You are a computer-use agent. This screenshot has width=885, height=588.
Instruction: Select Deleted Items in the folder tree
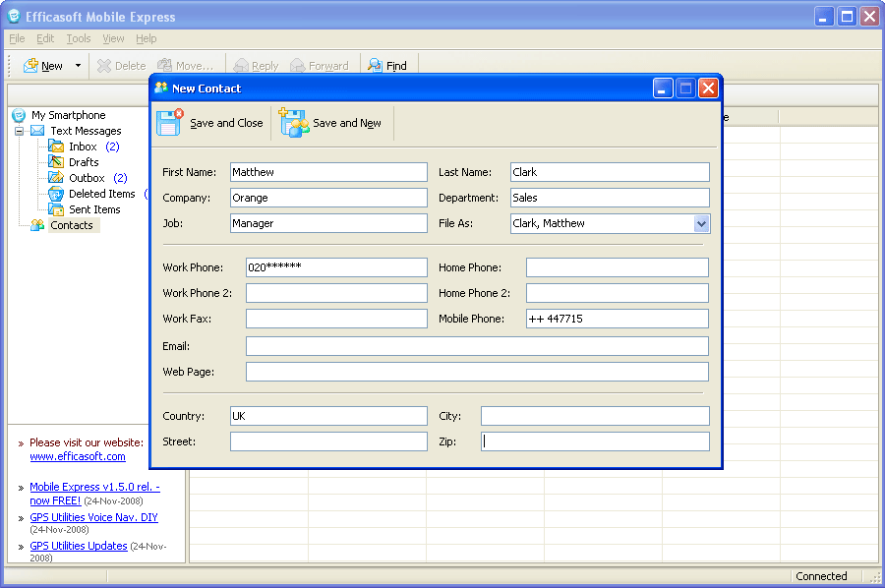click(102, 194)
